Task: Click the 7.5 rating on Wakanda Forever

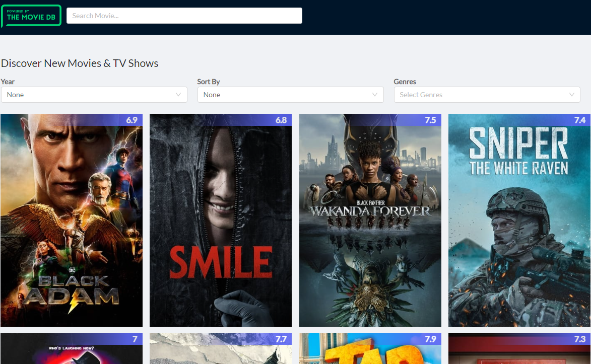Action: [430, 120]
